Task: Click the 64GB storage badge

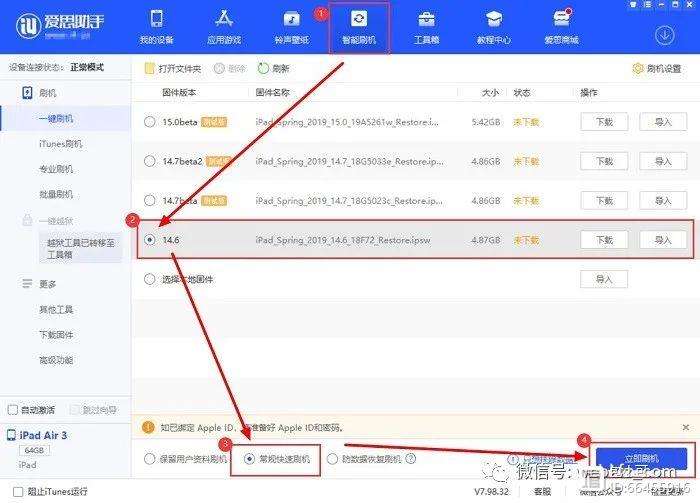Action: [x=34, y=450]
